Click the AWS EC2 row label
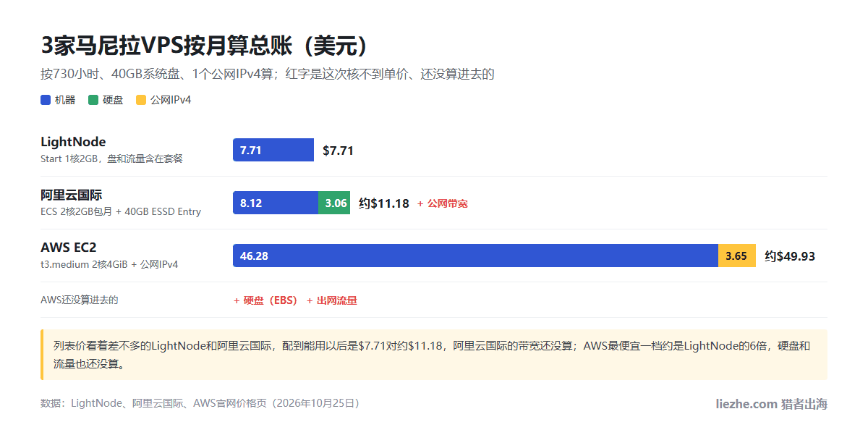Image resolution: width=868 pixels, height=443 pixels. coord(69,248)
